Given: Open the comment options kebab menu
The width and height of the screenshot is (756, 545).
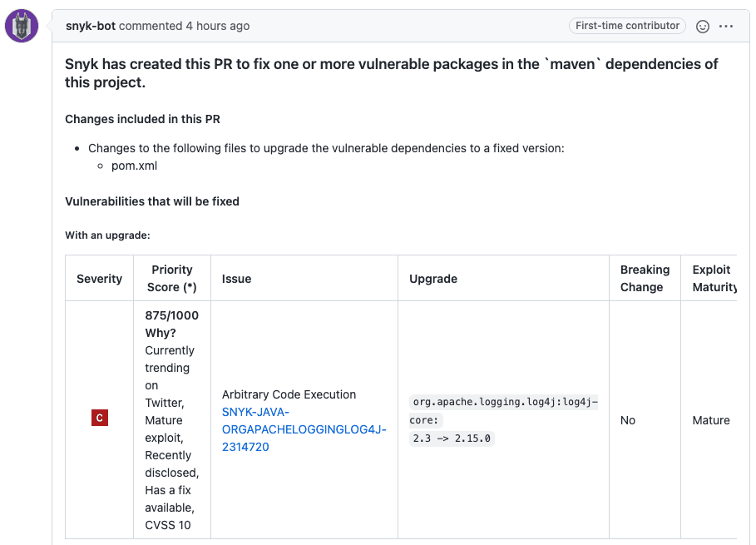Looking at the screenshot, I should 726,26.
